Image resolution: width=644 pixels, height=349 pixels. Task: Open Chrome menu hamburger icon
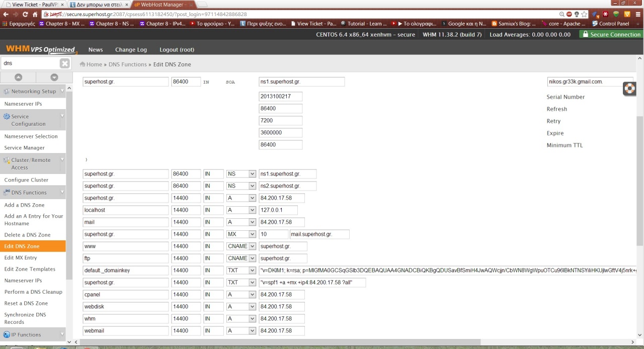click(x=638, y=15)
